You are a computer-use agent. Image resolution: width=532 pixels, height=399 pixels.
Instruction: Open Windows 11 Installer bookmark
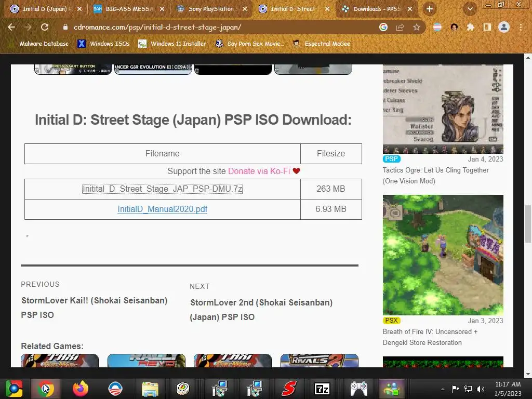point(172,44)
